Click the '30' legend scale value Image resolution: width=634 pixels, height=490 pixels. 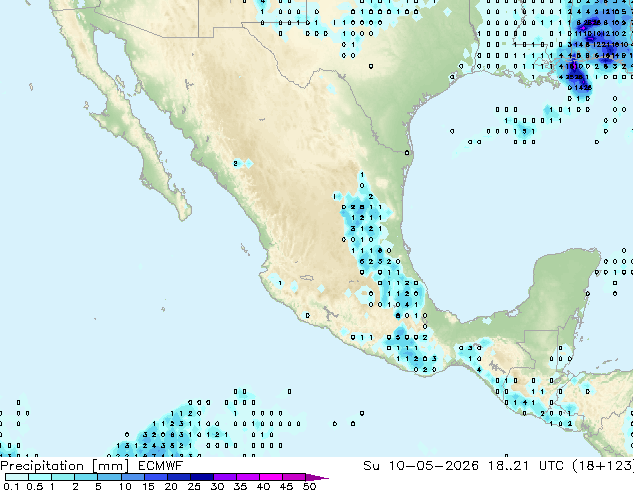click(217, 486)
